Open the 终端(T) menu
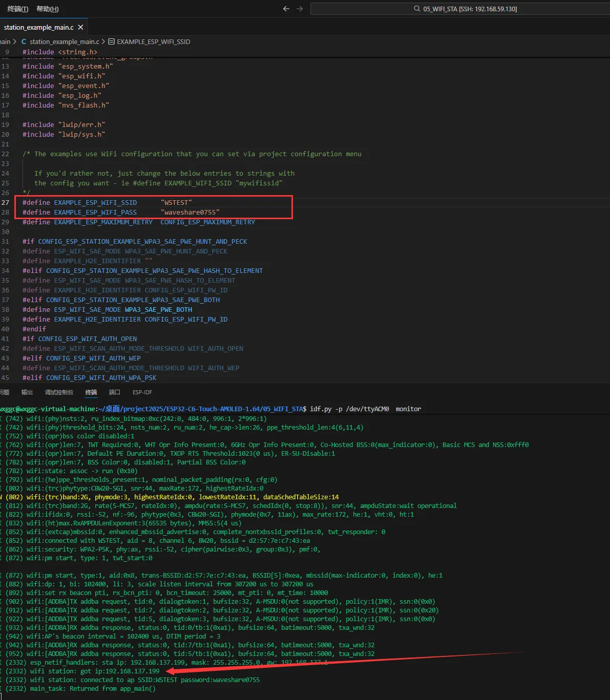 point(18,9)
